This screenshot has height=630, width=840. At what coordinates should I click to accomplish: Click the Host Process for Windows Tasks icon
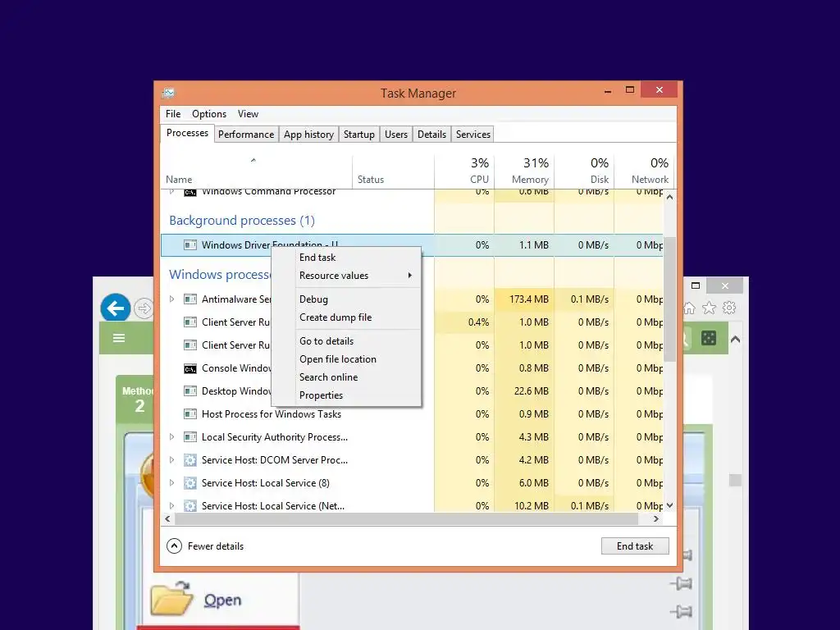coord(190,414)
